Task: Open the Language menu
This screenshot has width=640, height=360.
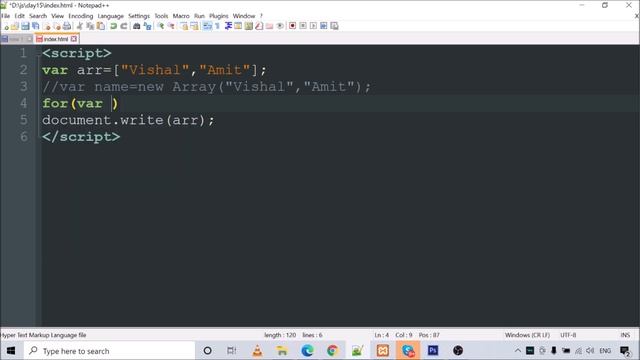Action: click(x=111, y=16)
